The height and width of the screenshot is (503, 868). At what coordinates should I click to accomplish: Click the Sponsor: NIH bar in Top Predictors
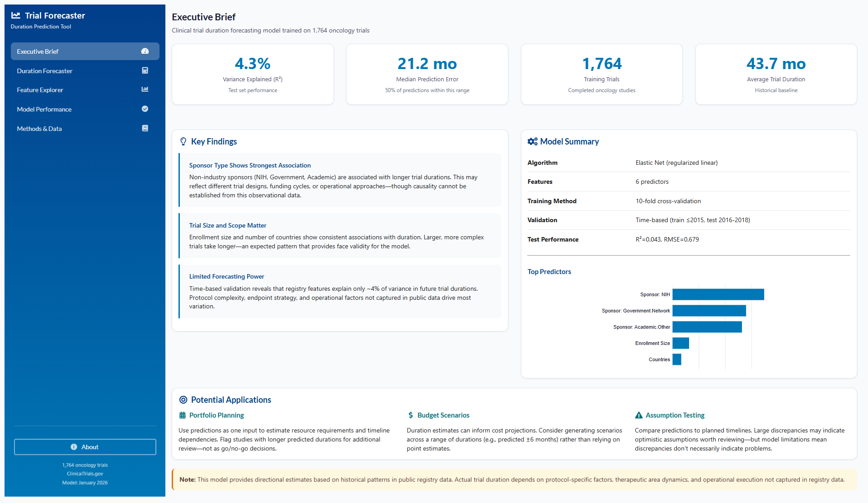718,294
